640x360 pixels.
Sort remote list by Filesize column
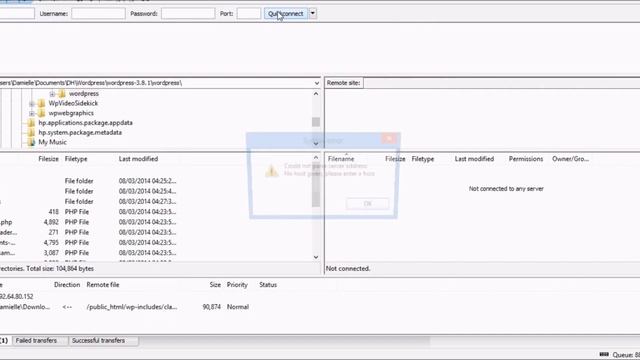pyautogui.click(x=395, y=159)
